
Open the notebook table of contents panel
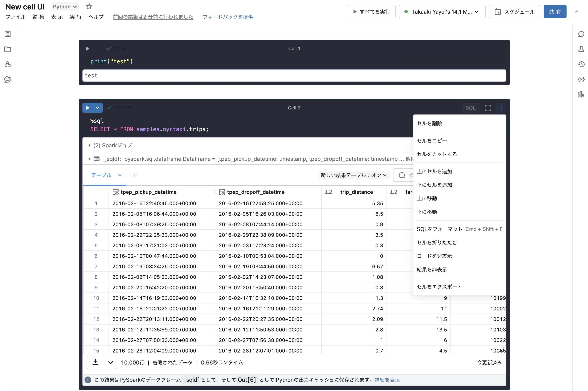point(8,34)
